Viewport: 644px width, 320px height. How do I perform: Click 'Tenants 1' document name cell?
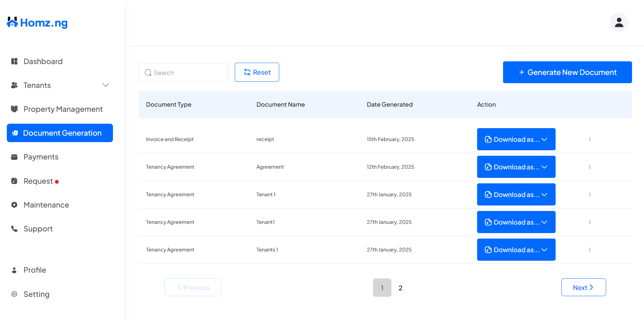tap(267, 250)
